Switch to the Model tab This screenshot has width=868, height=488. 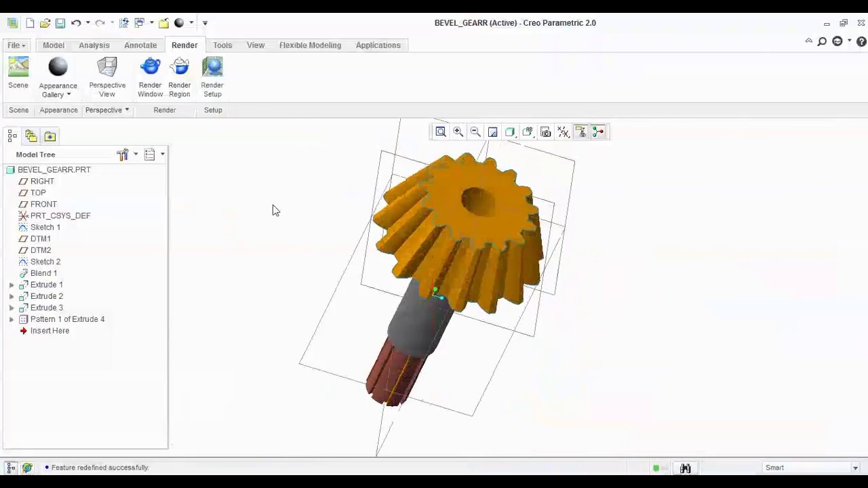[x=54, y=45]
